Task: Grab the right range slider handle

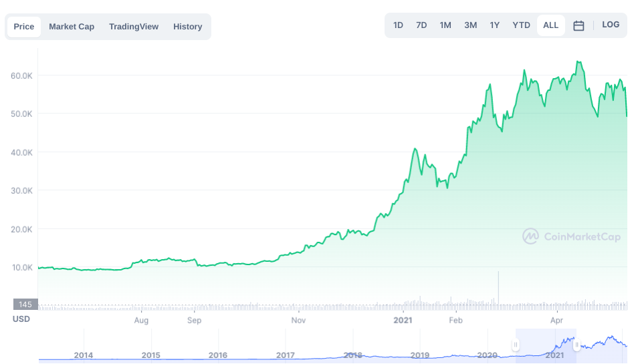Action: [576, 345]
